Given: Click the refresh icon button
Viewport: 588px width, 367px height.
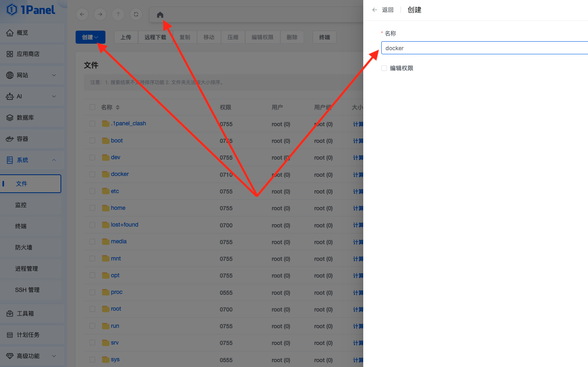Looking at the screenshot, I should coord(136,14).
